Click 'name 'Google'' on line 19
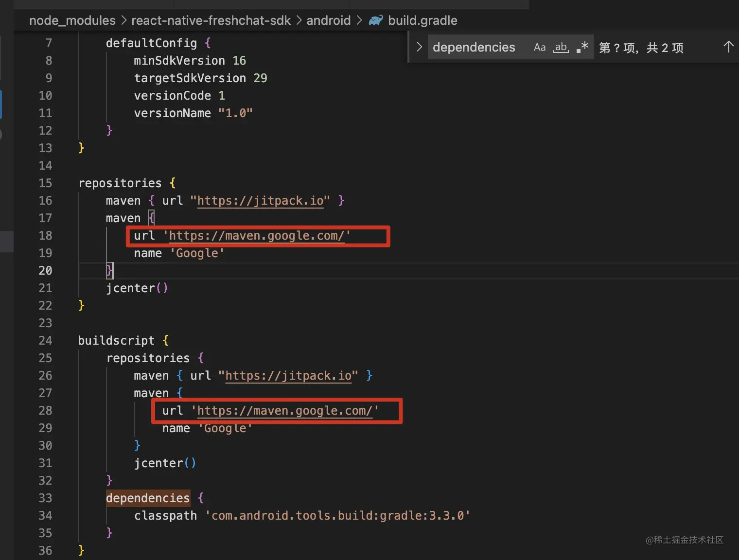 pos(179,253)
